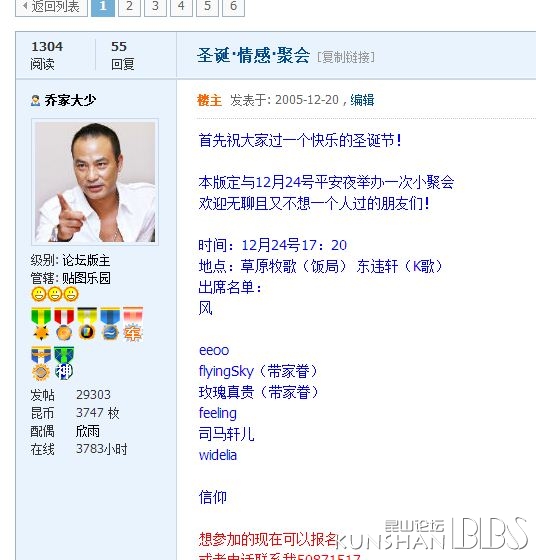Click the 神 medal badge

click(x=64, y=363)
